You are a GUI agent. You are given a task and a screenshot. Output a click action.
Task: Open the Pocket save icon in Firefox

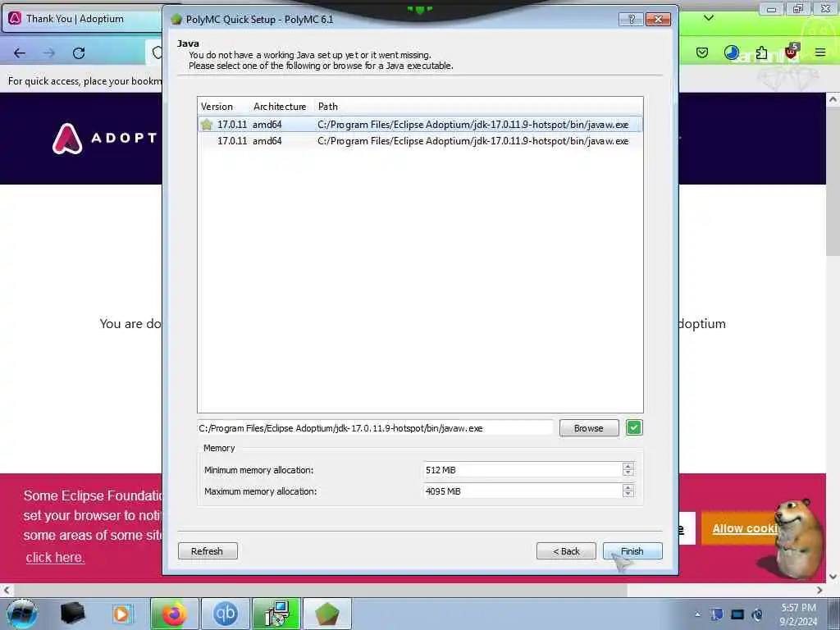pyautogui.click(x=702, y=52)
